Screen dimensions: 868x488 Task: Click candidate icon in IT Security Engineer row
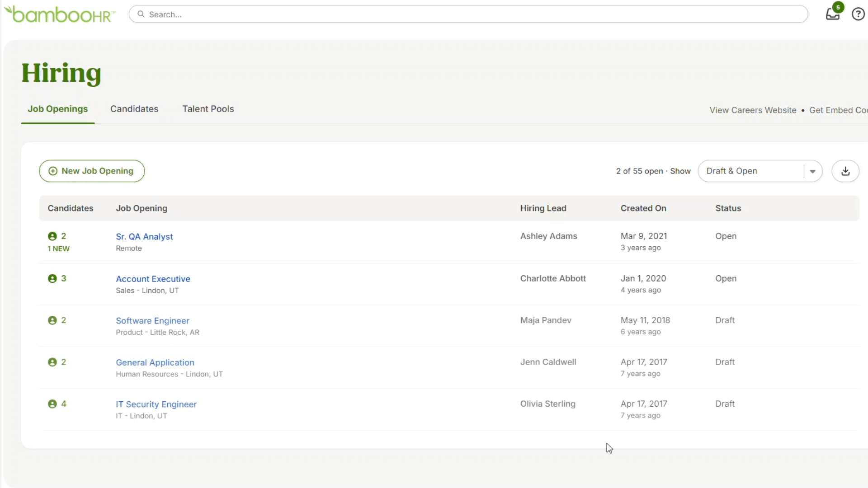pos(52,404)
